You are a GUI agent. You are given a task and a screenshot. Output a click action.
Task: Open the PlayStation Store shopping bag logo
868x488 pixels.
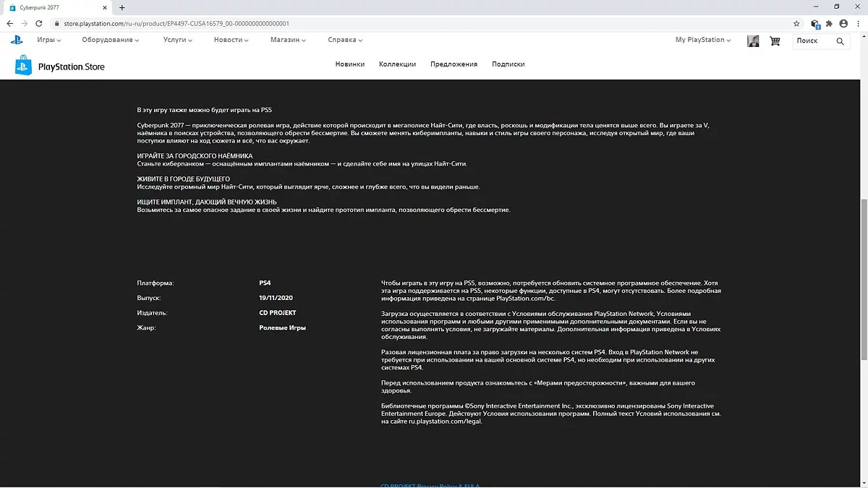(x=24, y=66)
